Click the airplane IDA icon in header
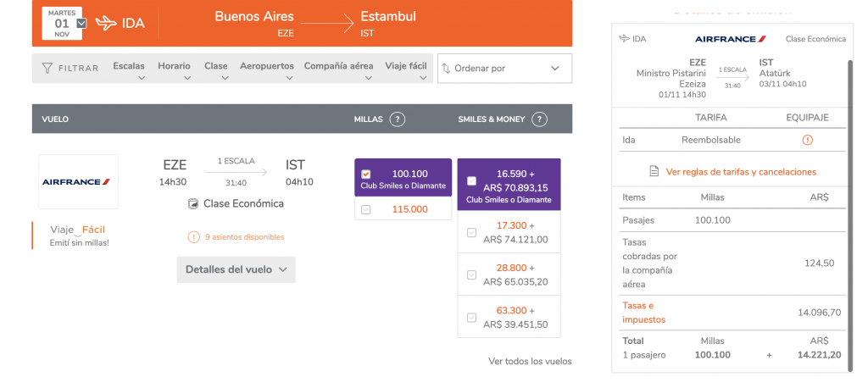The width and height of the screenshot is (868, 388). point(106,23)
